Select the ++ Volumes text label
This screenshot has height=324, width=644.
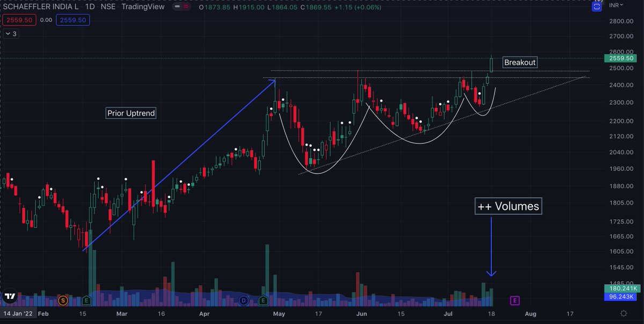[508, 206]
